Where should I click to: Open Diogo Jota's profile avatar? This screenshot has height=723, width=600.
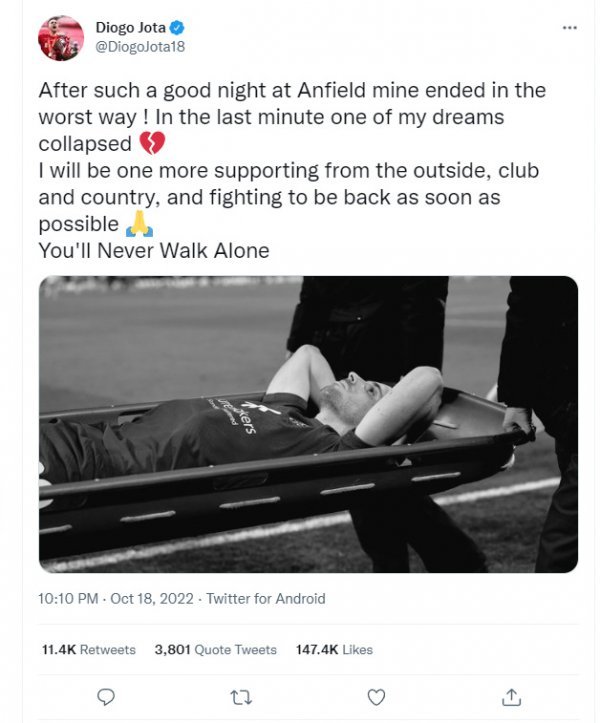(62, 38)
